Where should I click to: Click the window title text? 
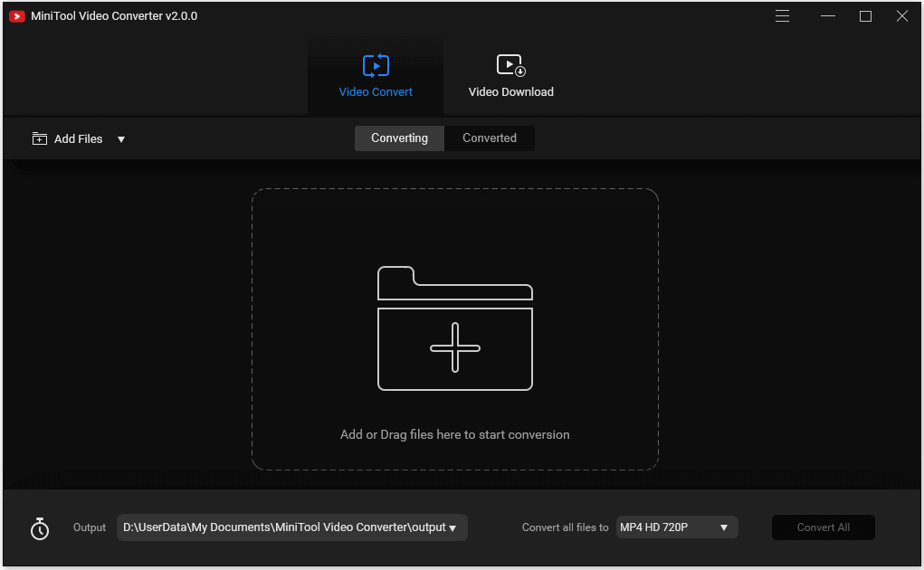click(114, 16)
